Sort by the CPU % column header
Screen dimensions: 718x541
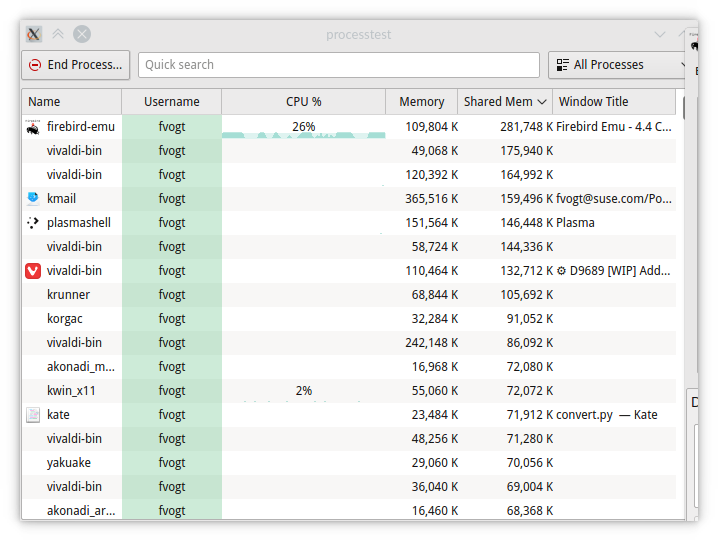[x=304, y=102]
